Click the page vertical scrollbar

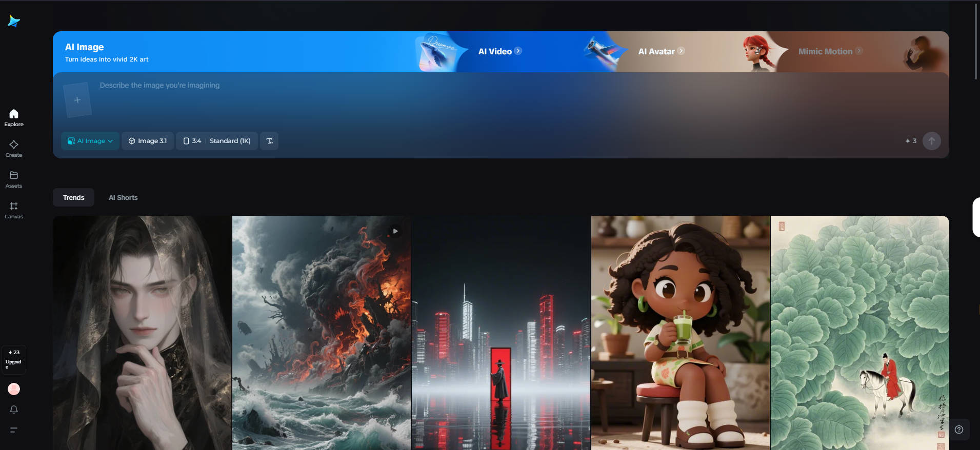click(x=976, y=41)
